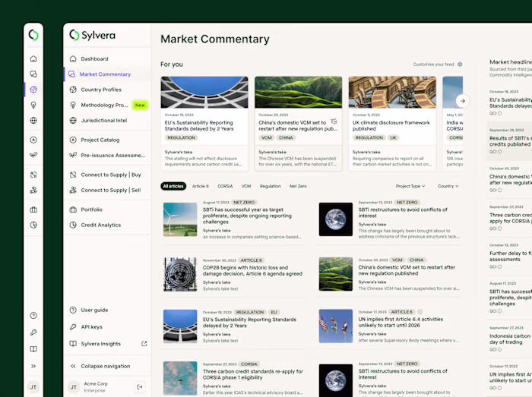Open SBTi successful year article with wind turbine
532x397 pixels.
pos(233,219)
